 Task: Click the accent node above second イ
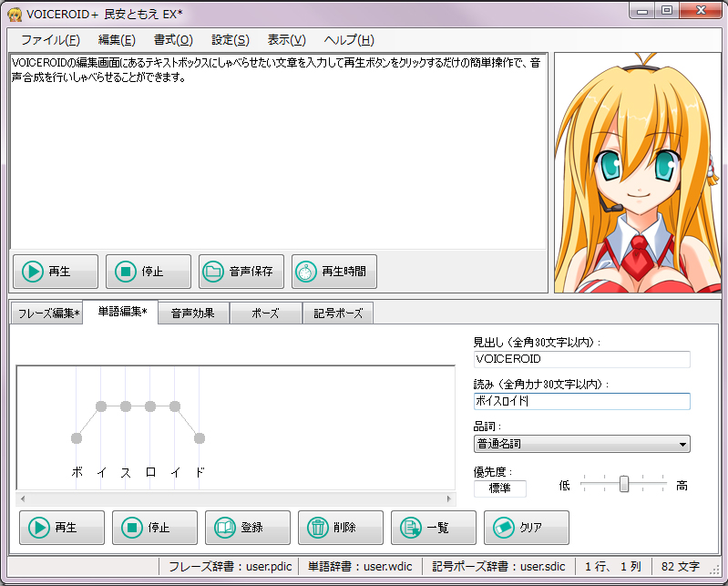tap(175, 406)
